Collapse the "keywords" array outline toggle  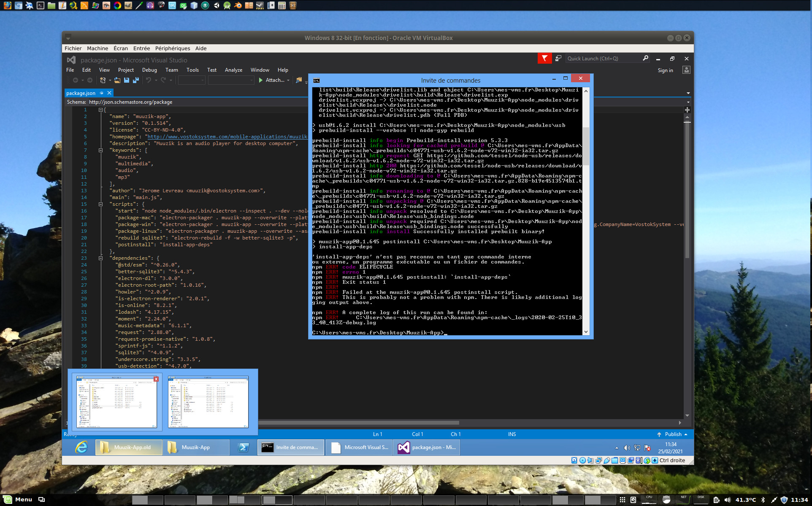(101, 150)
